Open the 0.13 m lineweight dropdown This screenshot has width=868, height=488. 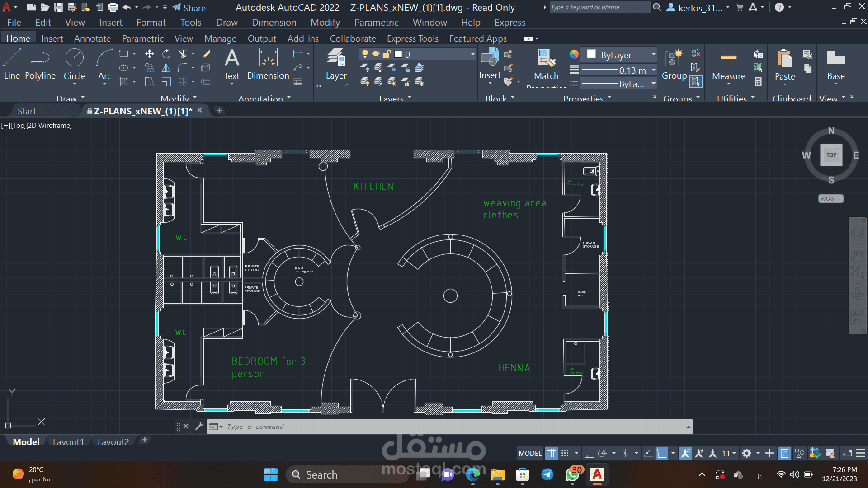tap(618, 70)
